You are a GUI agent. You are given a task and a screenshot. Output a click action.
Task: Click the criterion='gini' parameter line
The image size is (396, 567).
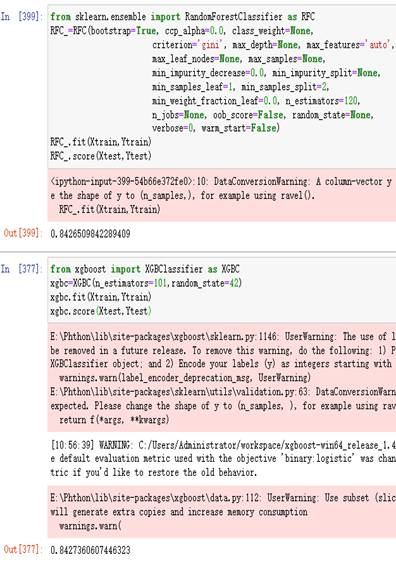point(274,45)
